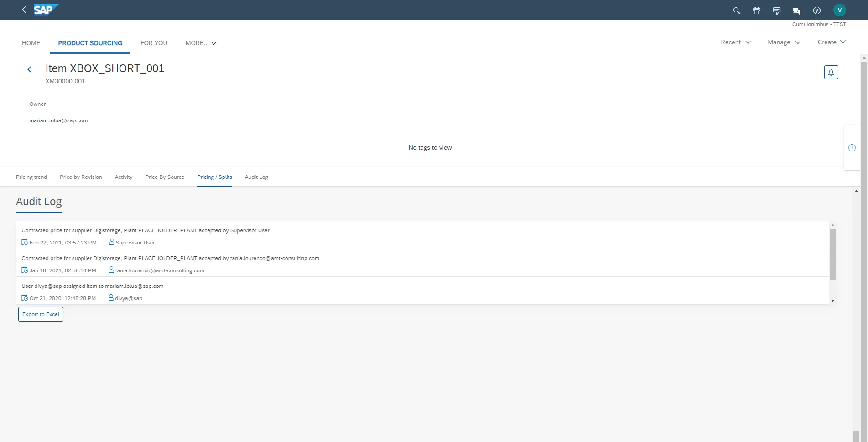Viewport: 868px width, 442px height.
Task: Go back using the arrow beside Item XBOX_SHORT_001
Action: pos(29,69)
